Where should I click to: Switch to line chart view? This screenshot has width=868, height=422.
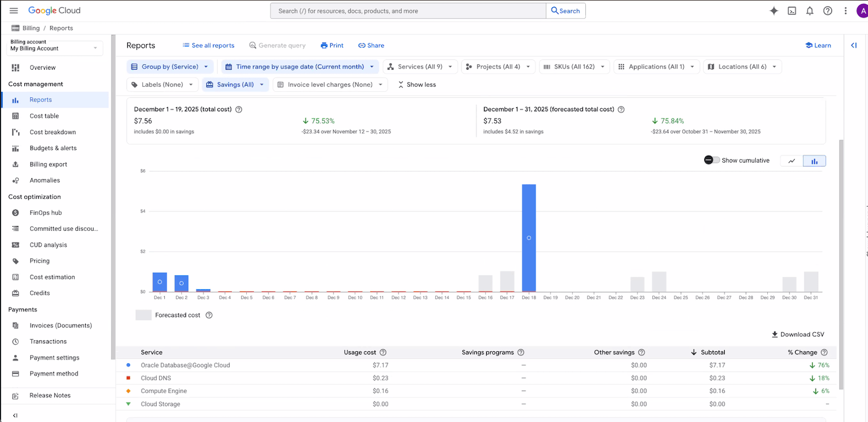pyautogui.click(x=792, y=161)
